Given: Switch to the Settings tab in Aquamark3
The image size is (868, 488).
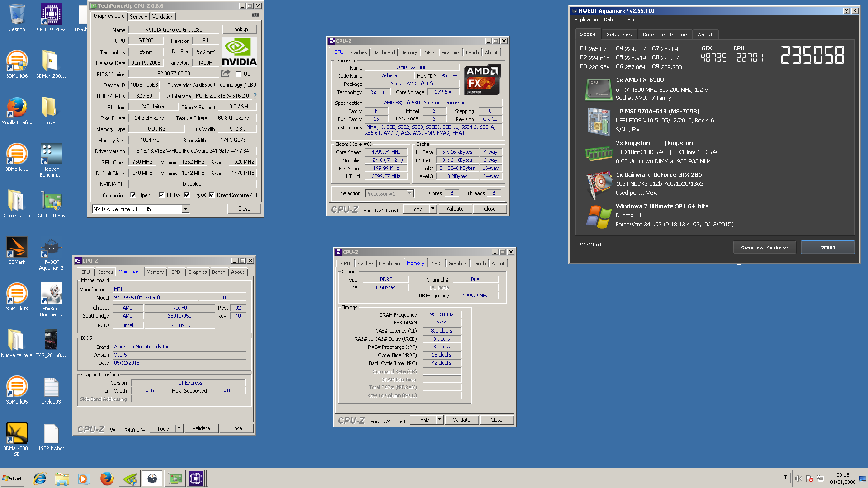Looking at the screenshot, I should point(619,34).
